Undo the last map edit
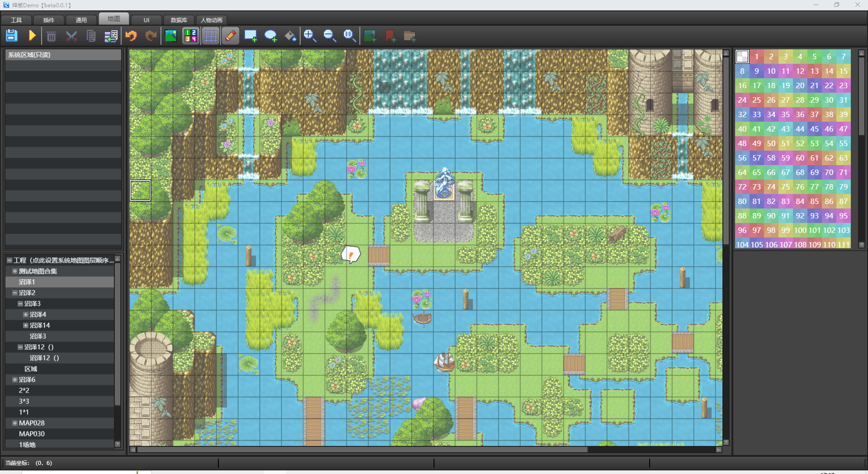Screen dimensions: 868x474 tap(131, 36)
